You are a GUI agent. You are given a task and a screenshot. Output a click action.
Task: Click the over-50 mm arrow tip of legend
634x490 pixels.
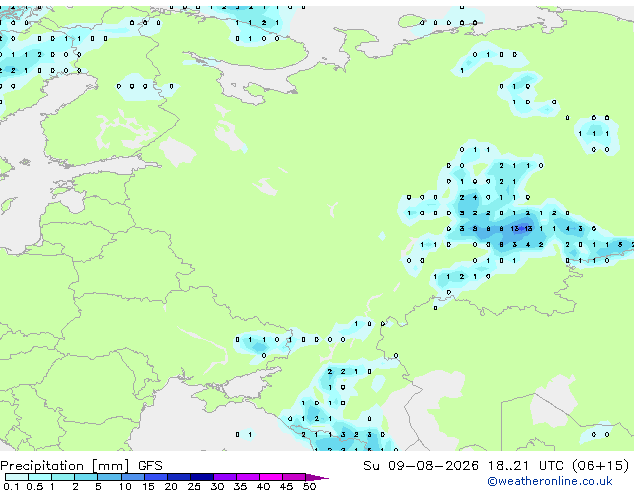click(x=317, y=477)
